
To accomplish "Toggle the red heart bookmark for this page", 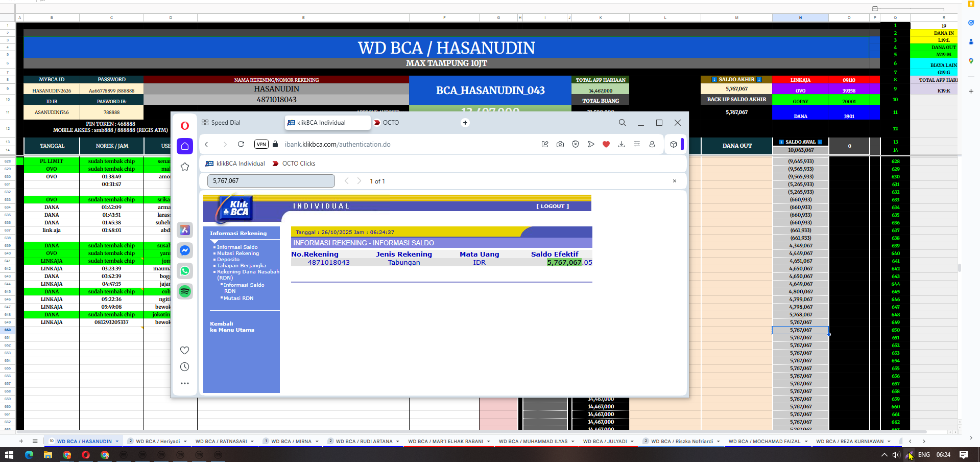I will (606, 144).
